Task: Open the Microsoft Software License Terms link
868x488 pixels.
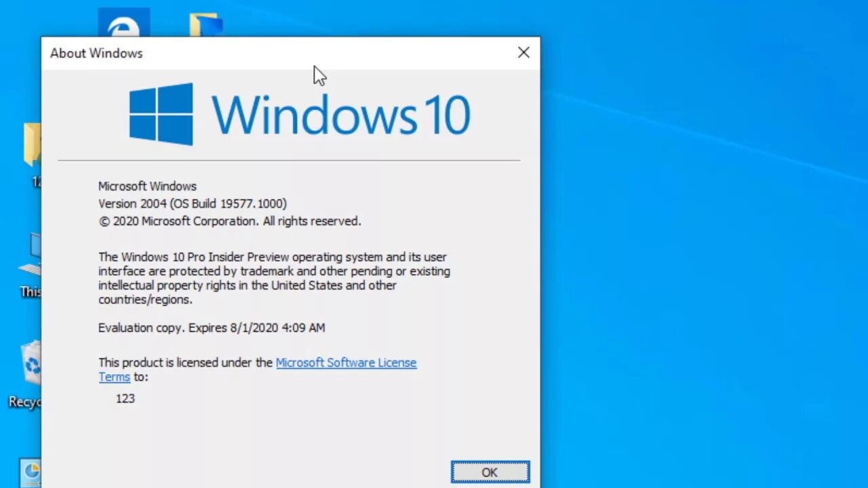Action: [x=346, y=363]
